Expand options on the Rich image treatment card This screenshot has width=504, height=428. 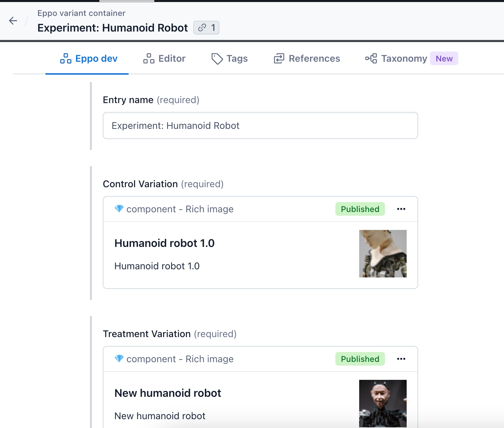401,359
